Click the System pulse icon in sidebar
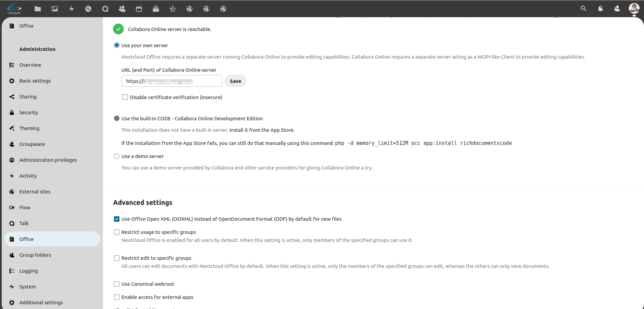 coord(12,287)
